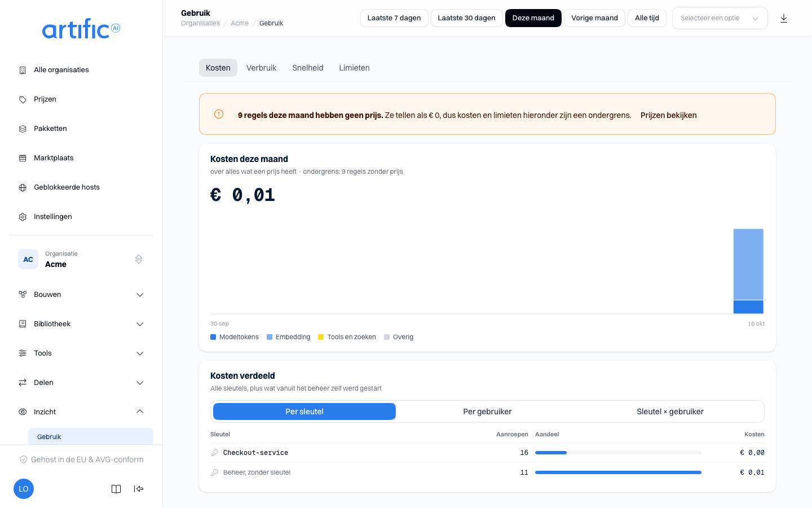Open the Limieten tab

click(354, 68)
